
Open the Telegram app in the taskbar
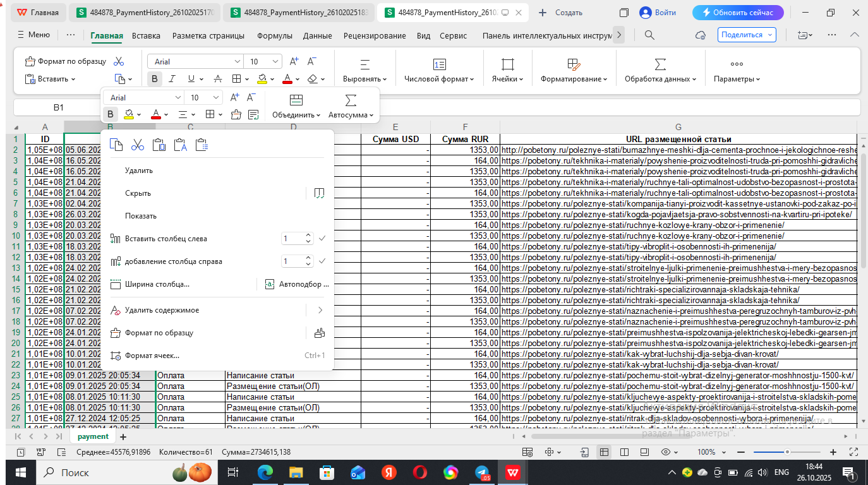point(482,472)
